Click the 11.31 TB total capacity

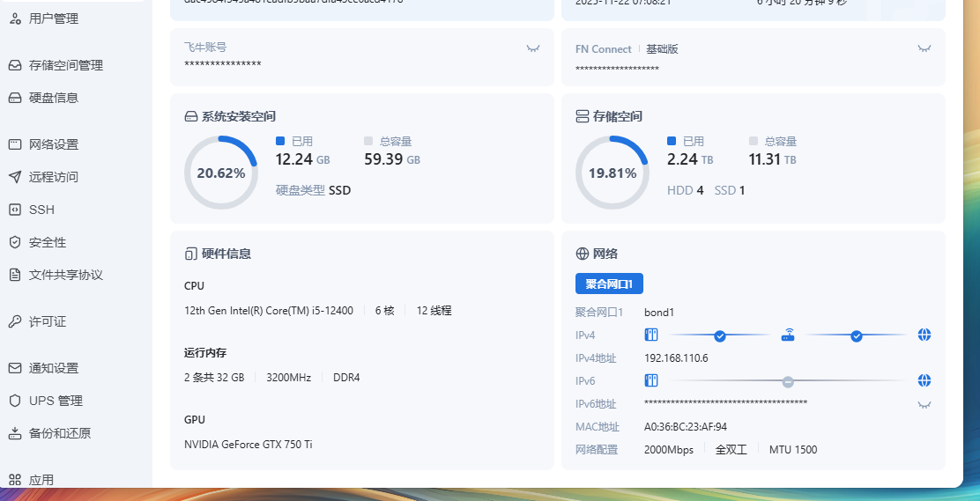coord(773,159)
